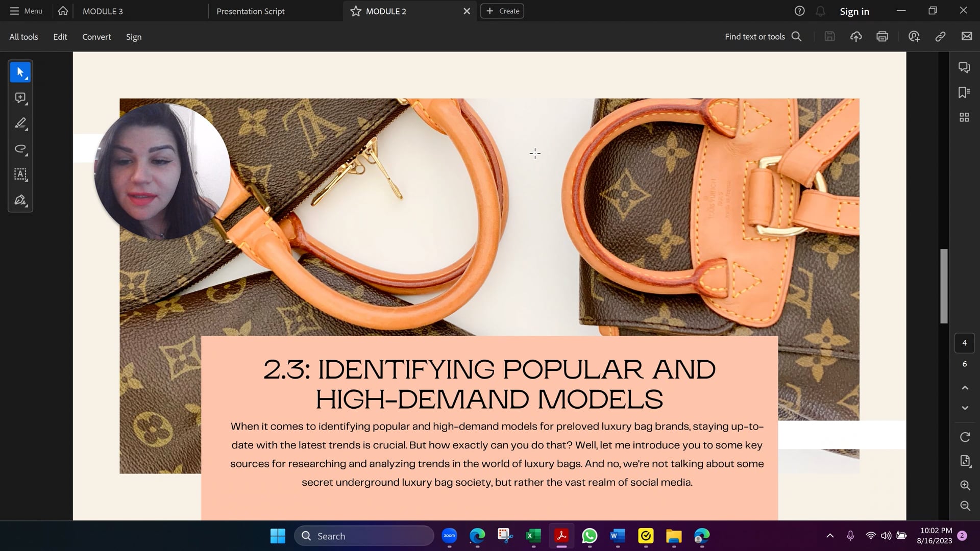The image size is (980, 551).
Task: Open the Presentation Script tab
Action: (x=251, y=11)
